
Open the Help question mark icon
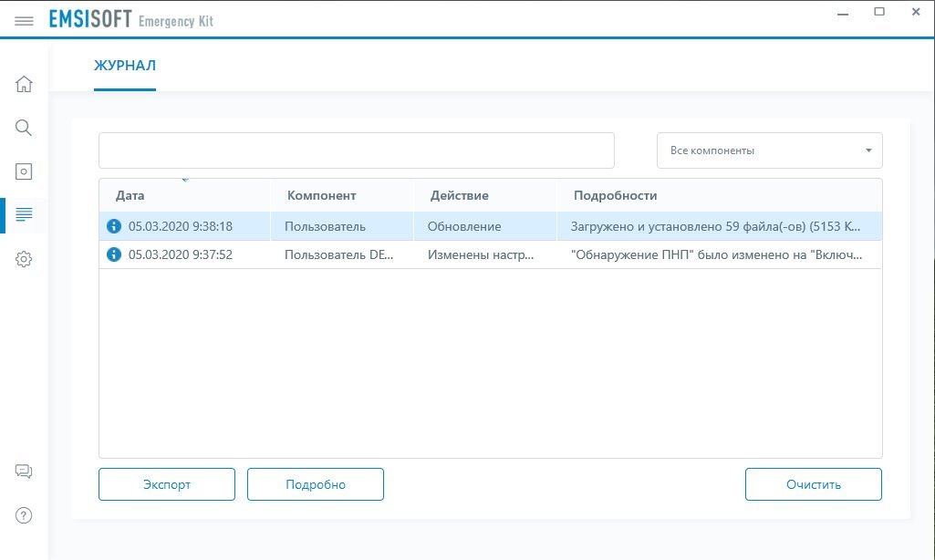pyautogui.click(x=25, y=515)
